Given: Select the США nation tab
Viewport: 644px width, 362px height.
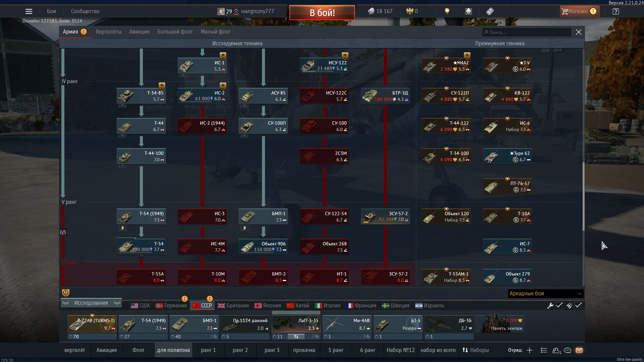Looking at the screenshot, I should (x=140, y=306).
